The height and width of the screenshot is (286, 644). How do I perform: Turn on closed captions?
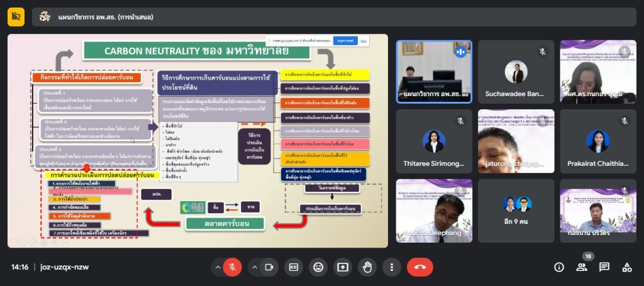click(293, 267)
